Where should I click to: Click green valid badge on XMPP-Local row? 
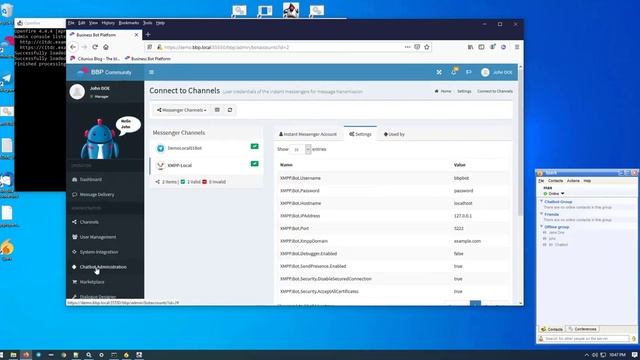click(254, 164)
